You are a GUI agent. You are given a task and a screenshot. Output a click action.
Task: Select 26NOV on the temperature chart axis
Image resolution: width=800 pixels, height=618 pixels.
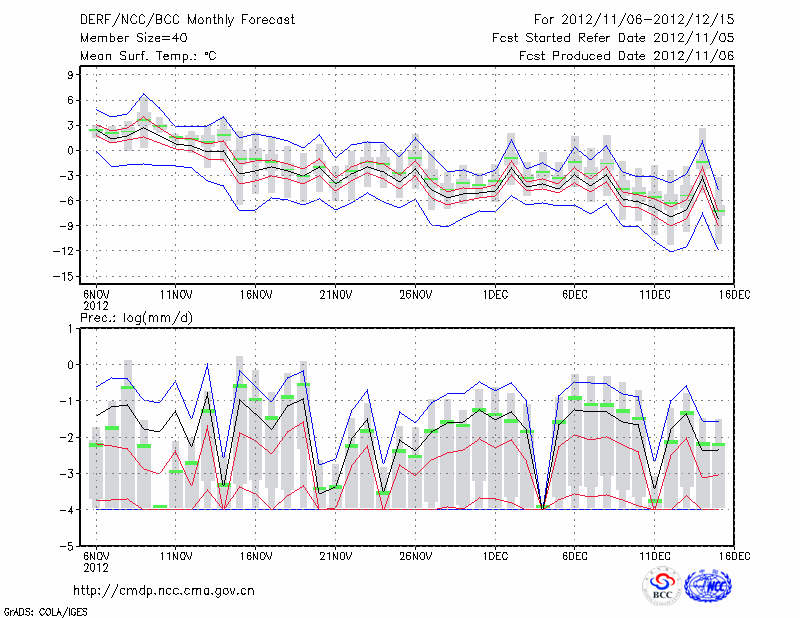tap(415, 294)
